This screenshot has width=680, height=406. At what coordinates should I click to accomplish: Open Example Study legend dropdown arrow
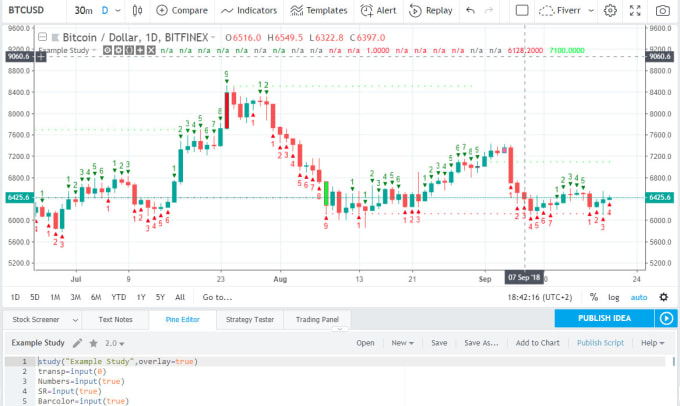coord(94,50)
